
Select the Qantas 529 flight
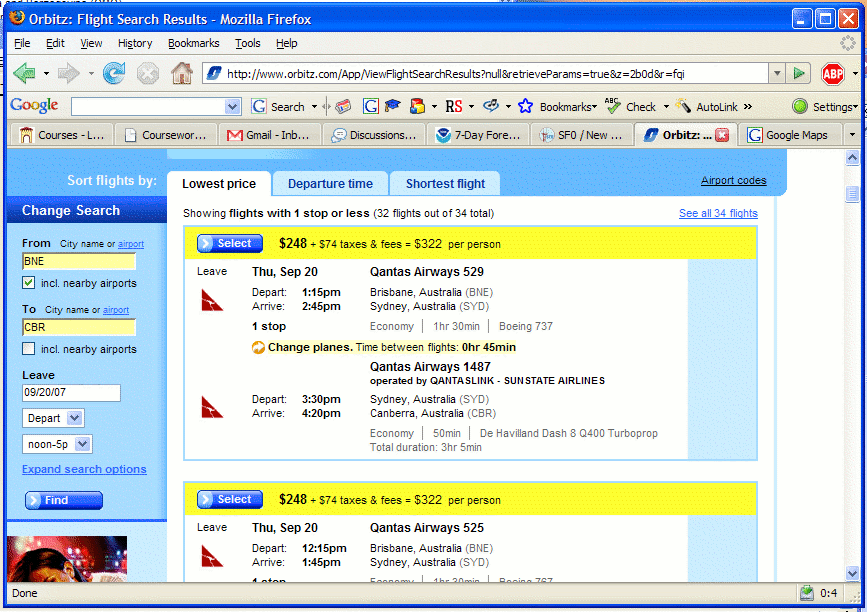[x=230, y=243]
